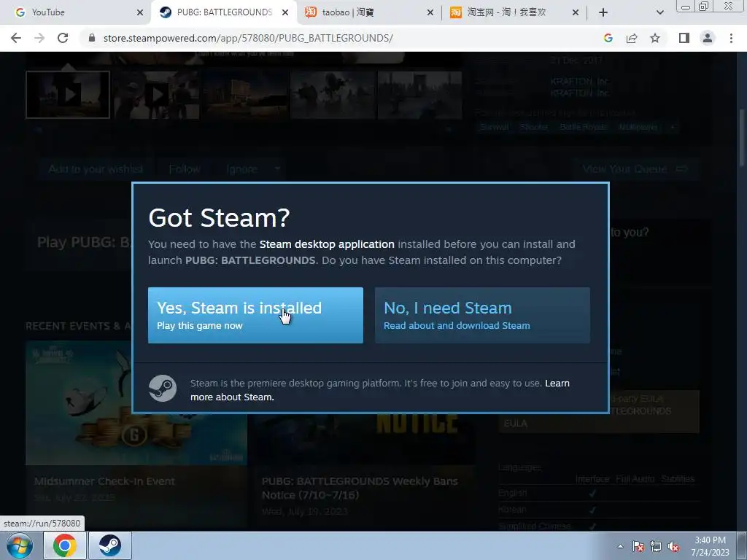Viewport: 747px width, 560px height.
Task: Select the first video trailer thumbnail
Action: (68, 95)
